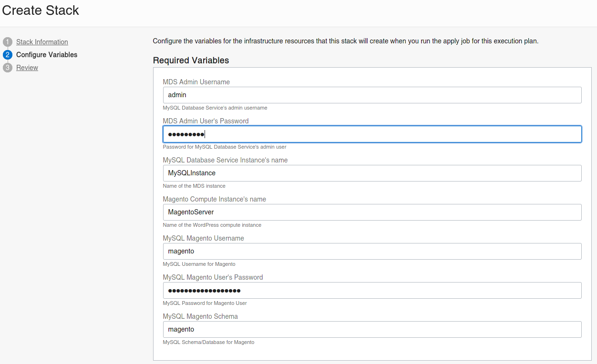Jump to the Review step link

[x=27, y=68]
